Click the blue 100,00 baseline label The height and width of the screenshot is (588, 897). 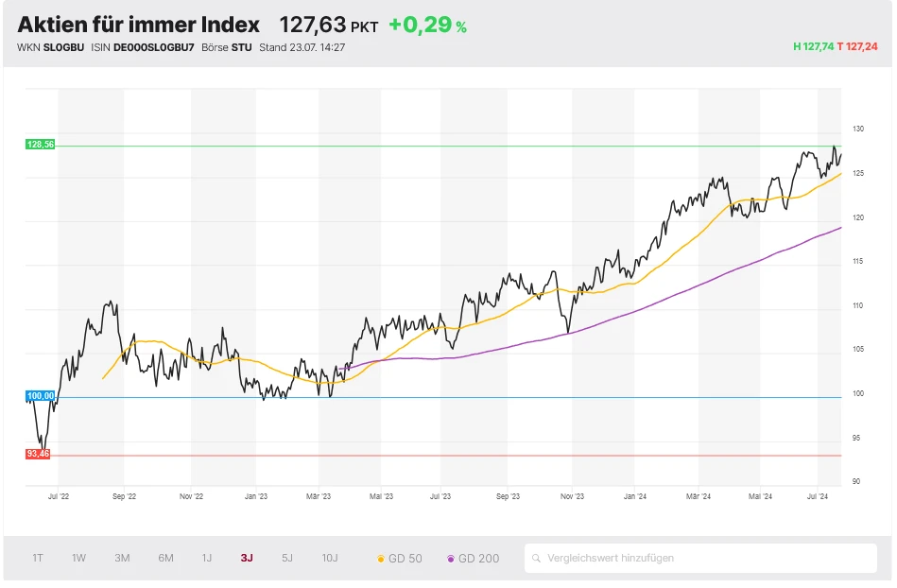point(39,396)
